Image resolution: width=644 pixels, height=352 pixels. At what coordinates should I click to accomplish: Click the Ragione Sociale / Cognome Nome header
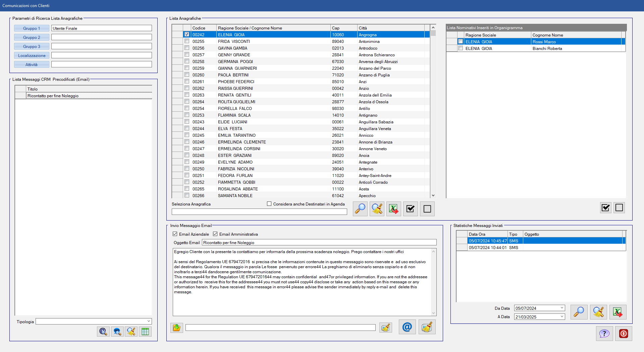[x=273, y=28]
